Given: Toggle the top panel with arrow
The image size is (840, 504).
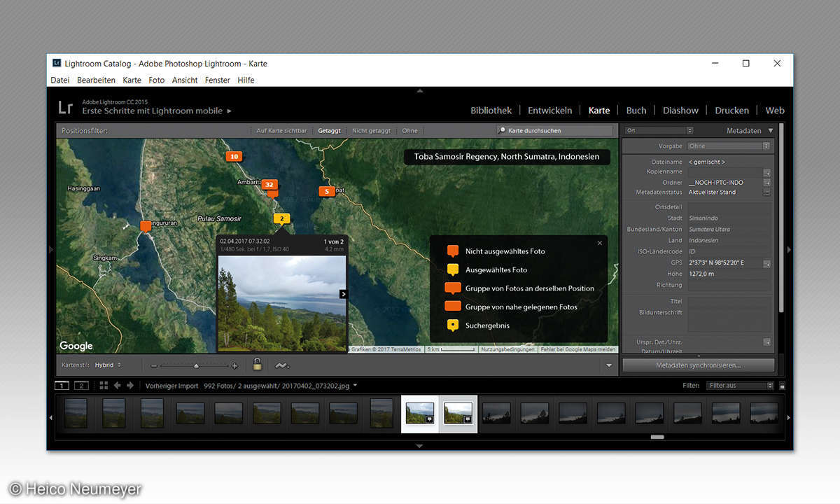Looking at the screenshot, I should tap(420, 90).
